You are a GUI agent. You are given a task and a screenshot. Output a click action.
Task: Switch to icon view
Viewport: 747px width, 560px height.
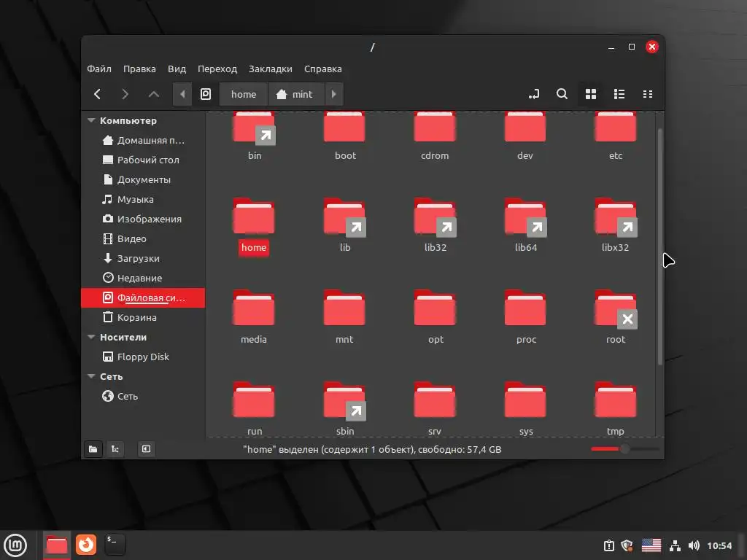[x=591, y=94]
